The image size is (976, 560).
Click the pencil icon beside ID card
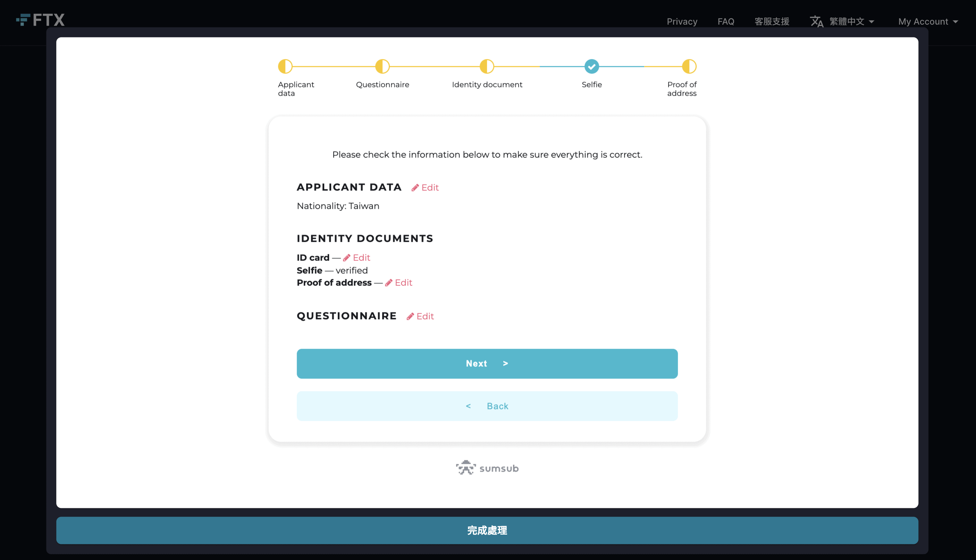(347, 258)
